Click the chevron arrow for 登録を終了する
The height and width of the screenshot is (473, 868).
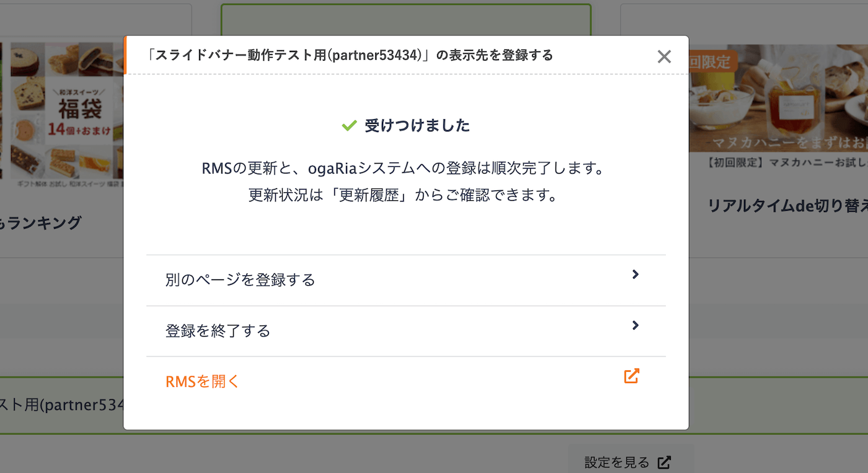[x=635, y=325]
